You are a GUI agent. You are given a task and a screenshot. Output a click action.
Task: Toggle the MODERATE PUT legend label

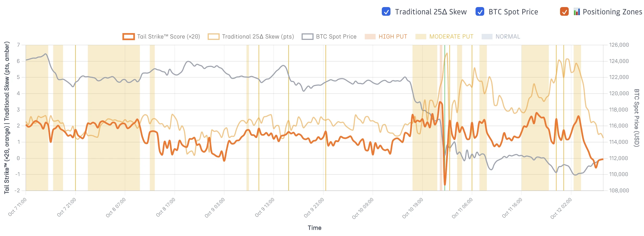pyautogui.click(x=451, y=37)
